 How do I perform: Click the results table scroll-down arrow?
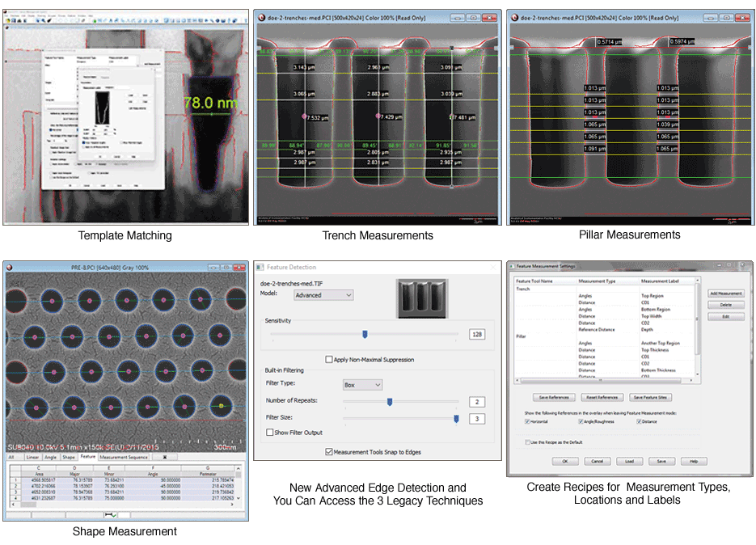(239, 498)
